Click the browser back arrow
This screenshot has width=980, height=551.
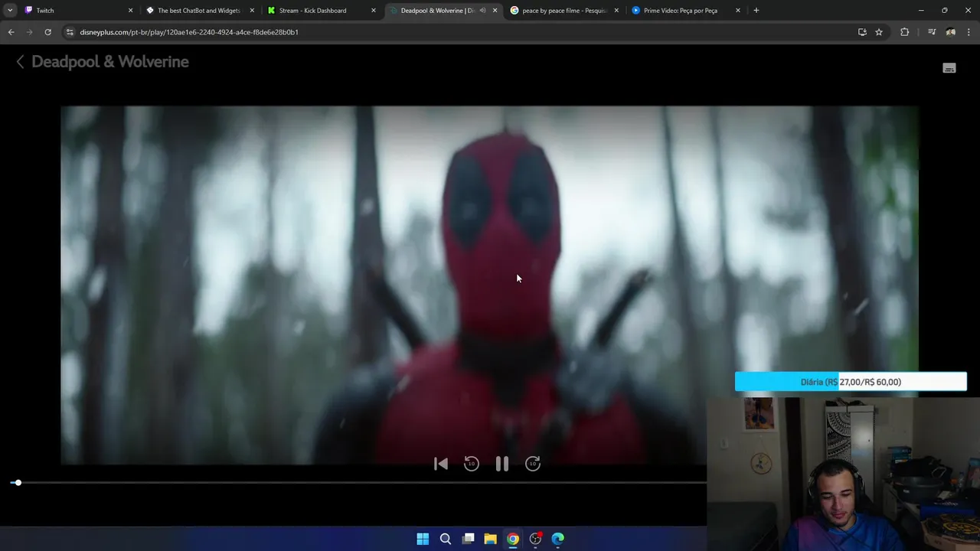tap(11, 32)
